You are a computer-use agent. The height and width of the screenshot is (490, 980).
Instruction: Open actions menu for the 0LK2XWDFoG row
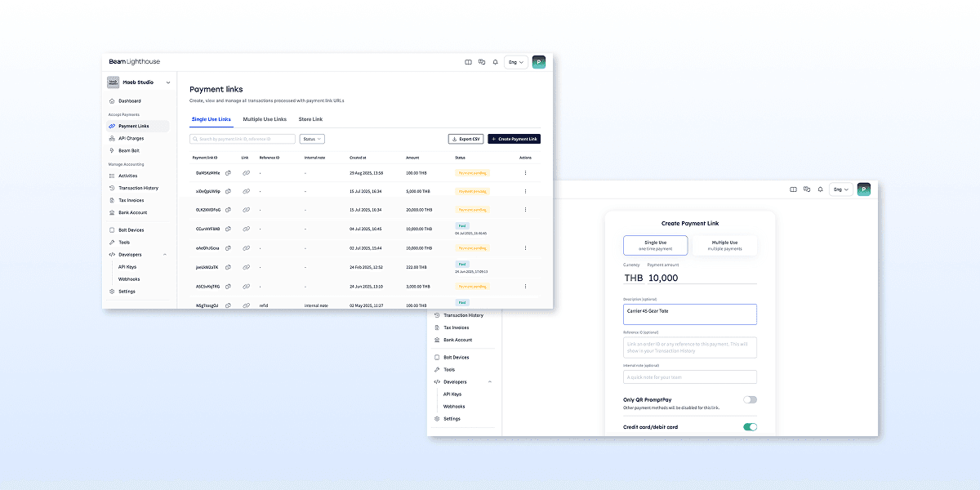tap(525, 210)
